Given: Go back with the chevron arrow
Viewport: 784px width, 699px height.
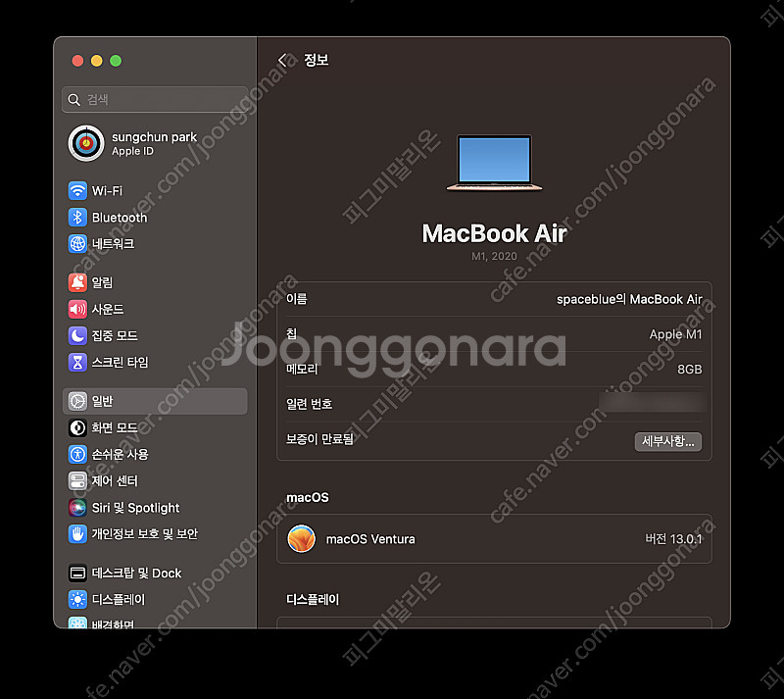Looking at the screenshot, I should click(x=282, y=60).
